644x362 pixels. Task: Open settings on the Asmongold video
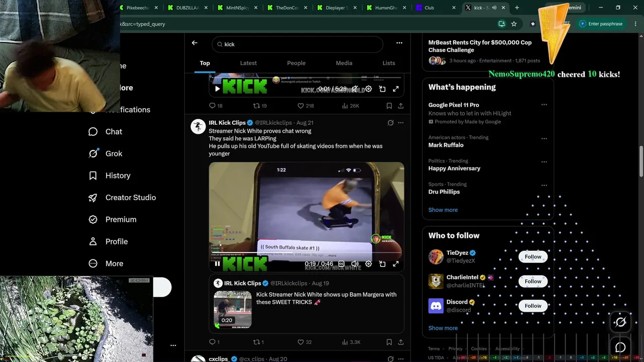(368, 89)
